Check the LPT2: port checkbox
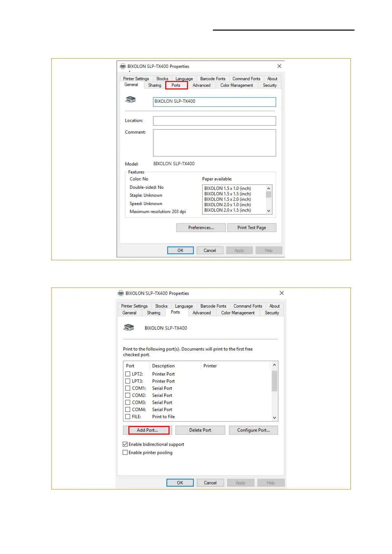392x554 pixels. pos(128,374)
